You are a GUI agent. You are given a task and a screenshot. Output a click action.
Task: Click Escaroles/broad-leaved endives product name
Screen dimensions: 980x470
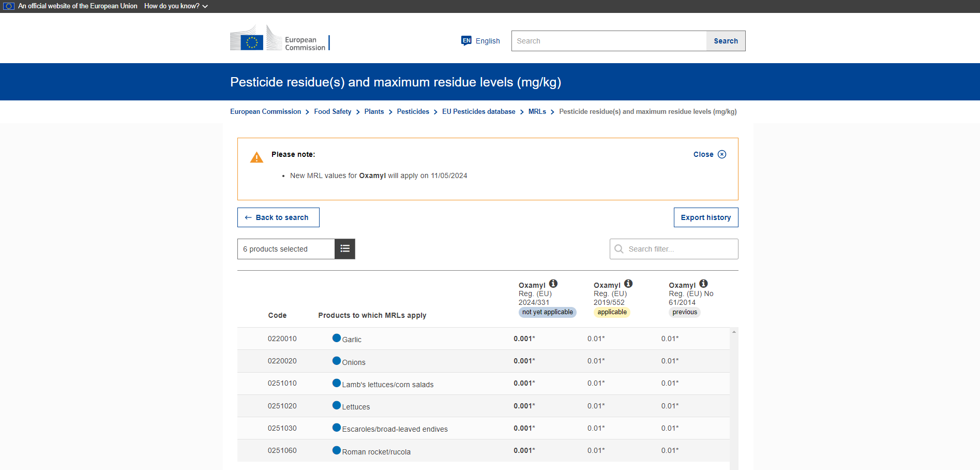395,429
